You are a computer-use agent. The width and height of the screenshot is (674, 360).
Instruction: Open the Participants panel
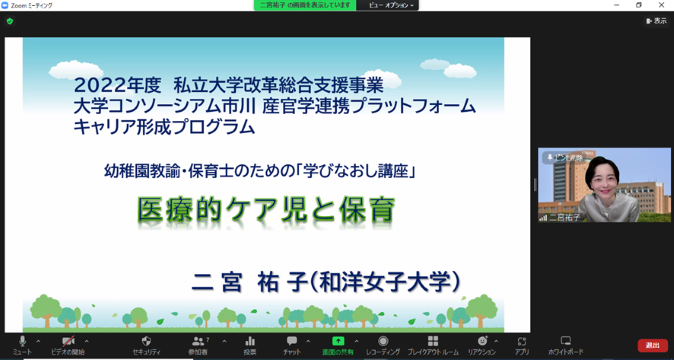tap(199, 345)
